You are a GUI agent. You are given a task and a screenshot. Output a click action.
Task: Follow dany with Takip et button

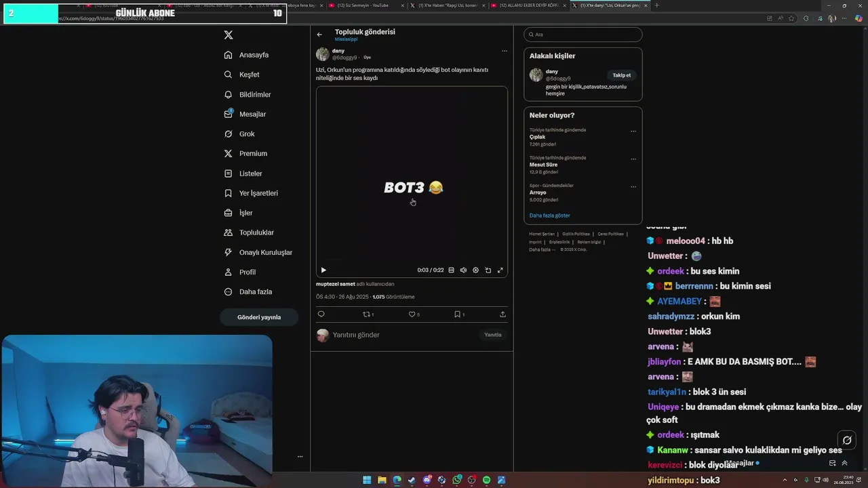[x=622, y=75]
